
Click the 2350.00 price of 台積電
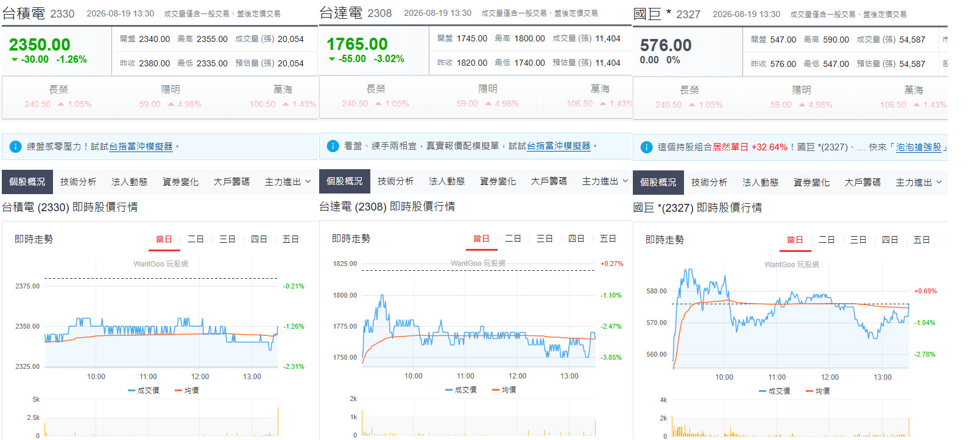(40, 44)
